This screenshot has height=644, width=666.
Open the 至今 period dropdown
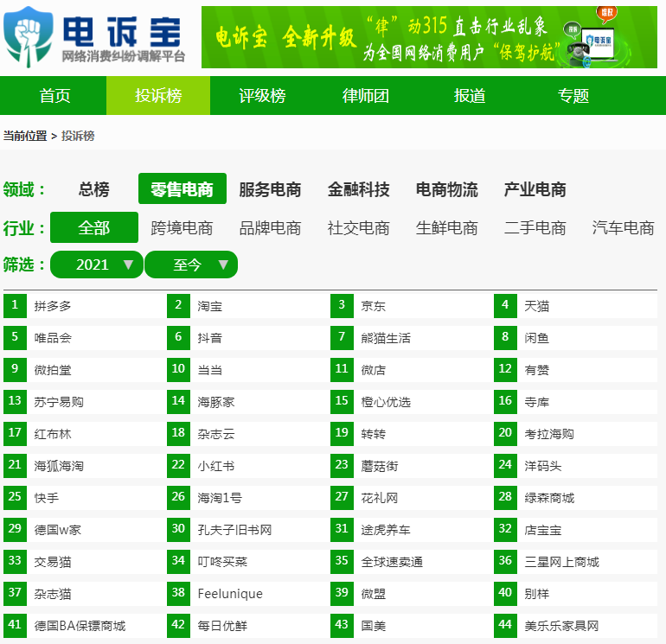point(191,265)
